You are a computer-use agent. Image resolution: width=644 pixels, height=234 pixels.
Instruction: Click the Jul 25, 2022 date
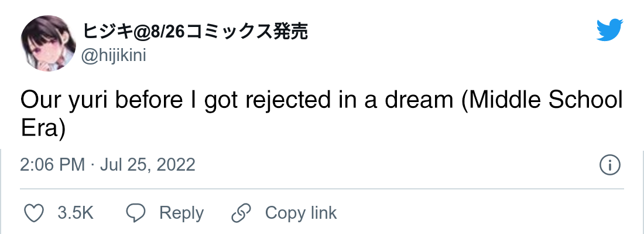click(x=148, y=165)
